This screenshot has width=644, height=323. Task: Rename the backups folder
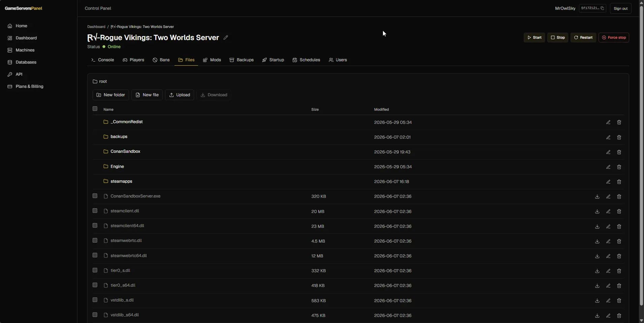click(x=608, y=137)
